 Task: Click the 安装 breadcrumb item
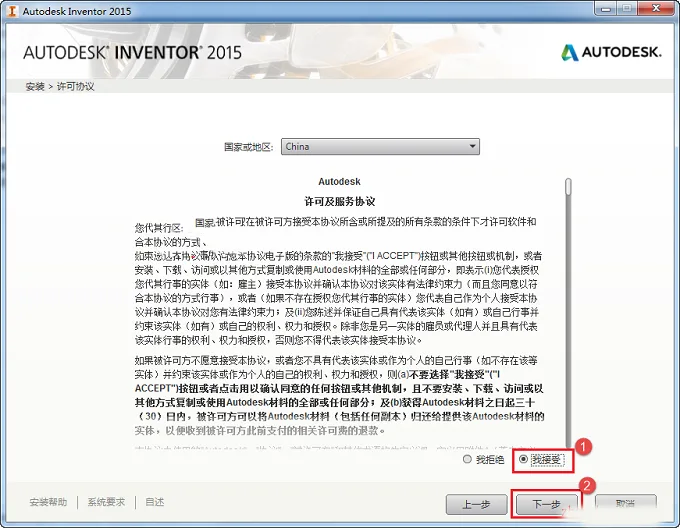[35, 86]
